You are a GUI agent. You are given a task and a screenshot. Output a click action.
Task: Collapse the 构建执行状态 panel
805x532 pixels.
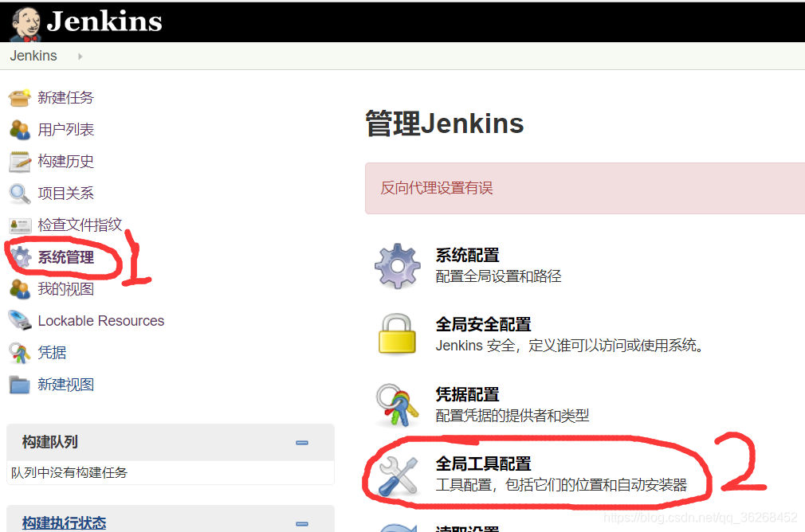[302, 524]
